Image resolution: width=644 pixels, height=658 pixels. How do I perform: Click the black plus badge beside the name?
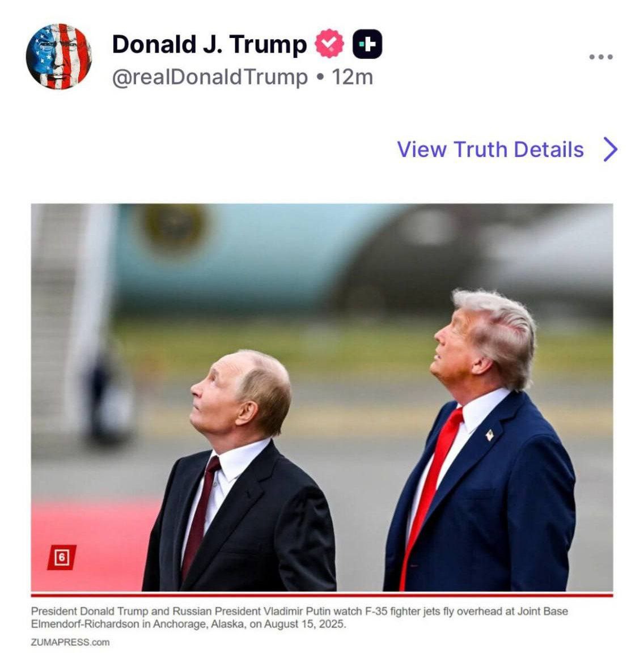[x=367, y=44]
